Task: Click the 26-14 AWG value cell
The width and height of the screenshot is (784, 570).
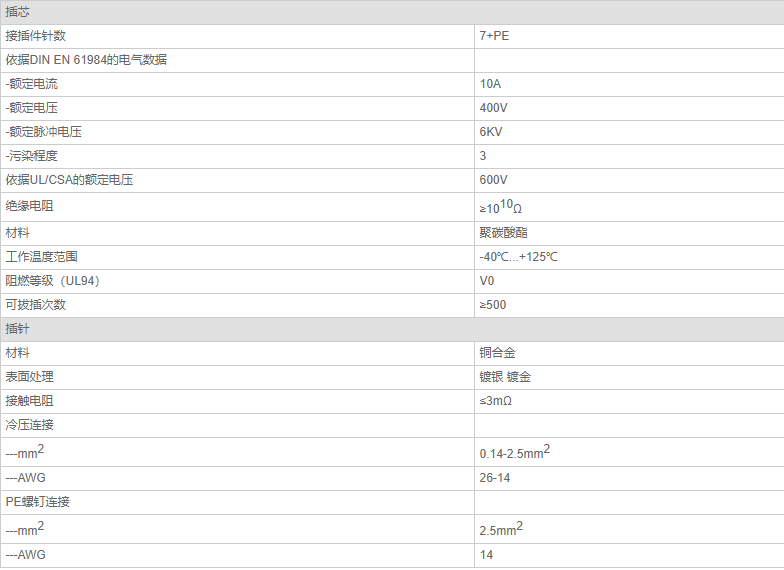Action: coord(495,478)
